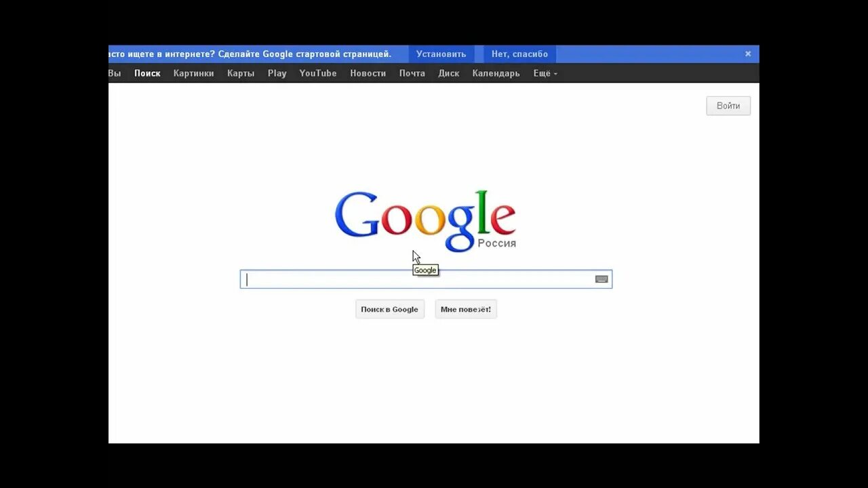Expand the Ещё dropdown menu

545,73
